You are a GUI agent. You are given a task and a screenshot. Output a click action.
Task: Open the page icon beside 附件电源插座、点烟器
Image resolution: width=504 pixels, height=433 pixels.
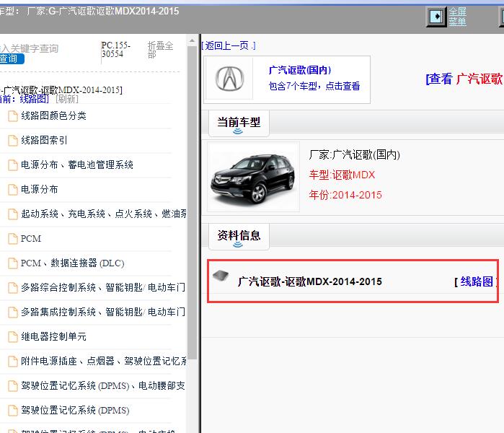(13, 362)
